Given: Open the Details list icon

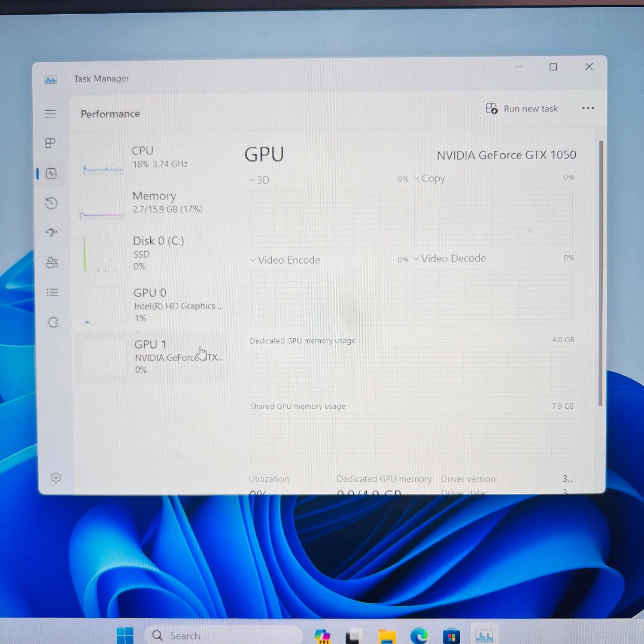Looking at the screenshot, I should [x=52, y=292].
